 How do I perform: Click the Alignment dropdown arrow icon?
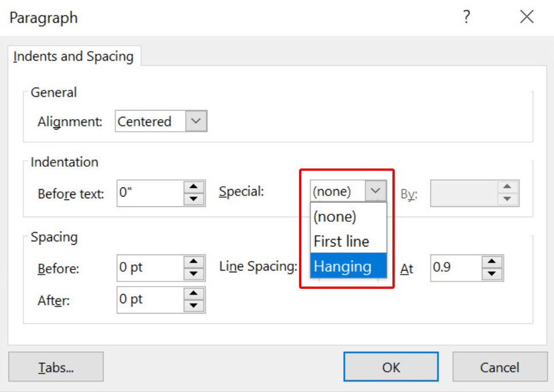(x=196, y=121)
